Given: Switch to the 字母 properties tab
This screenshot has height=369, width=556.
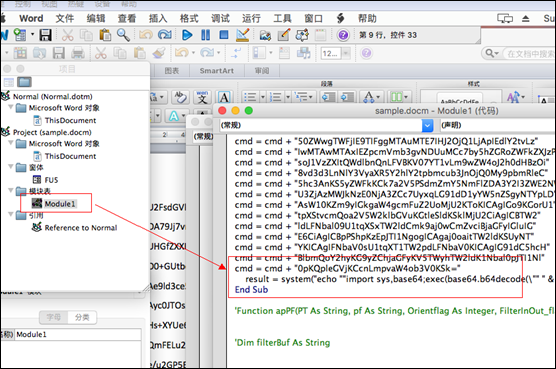Looking at the screenshot, I should [54, 317].
